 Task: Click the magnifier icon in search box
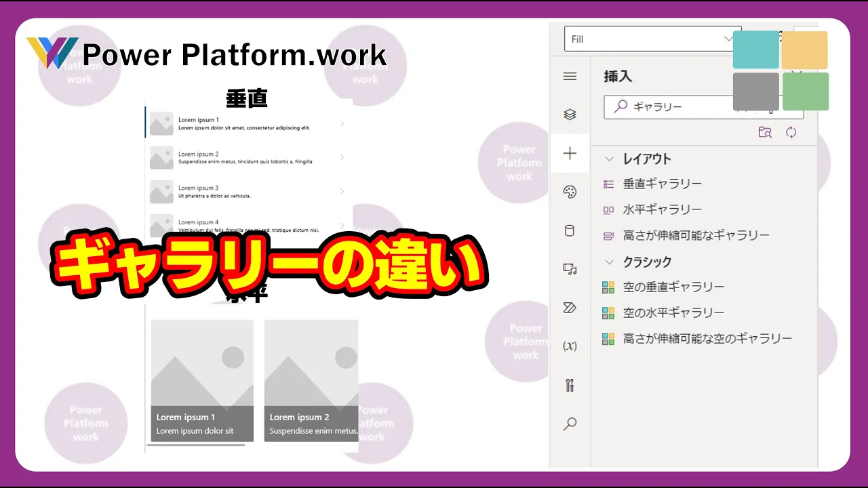tap(620, 107)
